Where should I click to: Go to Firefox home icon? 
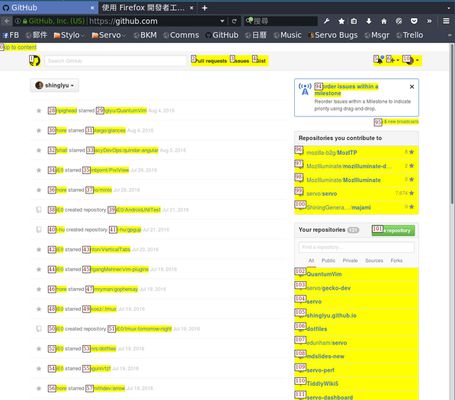click(384, 21)
